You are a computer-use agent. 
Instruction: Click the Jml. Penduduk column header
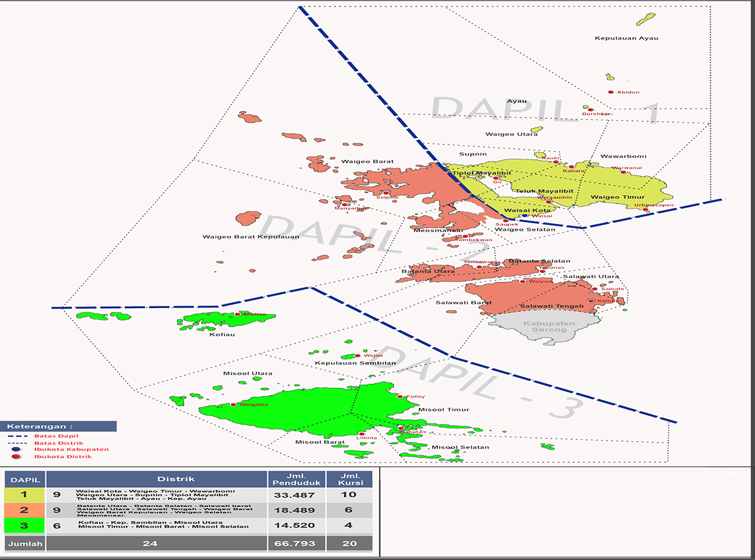[x=296, y=479]
